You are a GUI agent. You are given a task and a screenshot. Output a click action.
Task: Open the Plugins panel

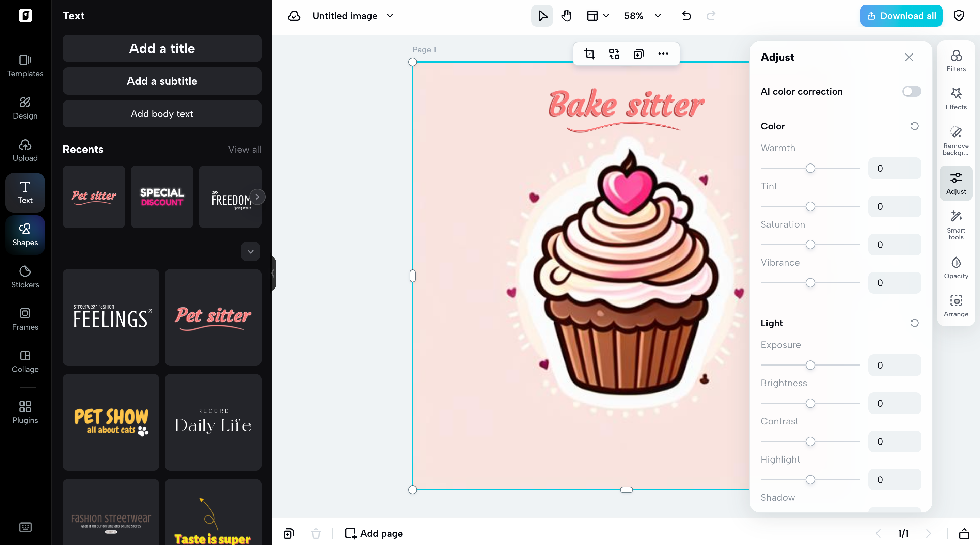pos(25,412)
